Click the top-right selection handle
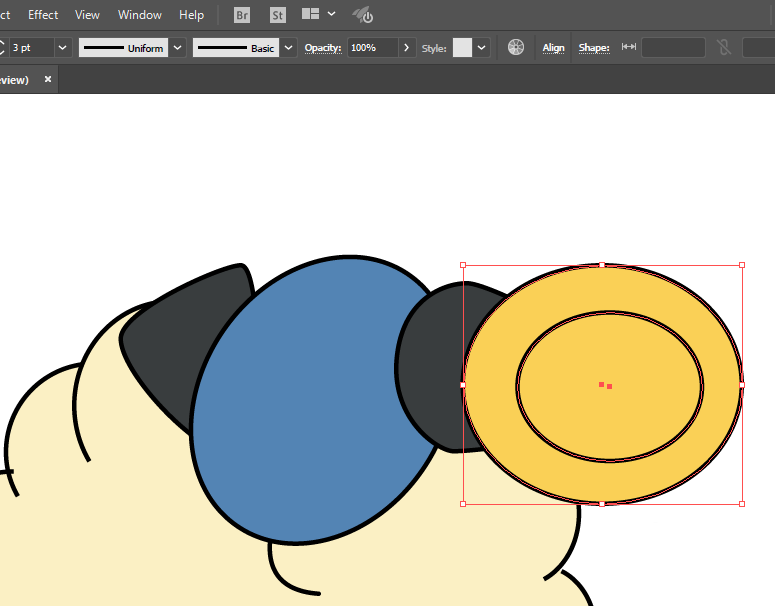The width and height of the screenshot is (775, 606). [742, 265]
